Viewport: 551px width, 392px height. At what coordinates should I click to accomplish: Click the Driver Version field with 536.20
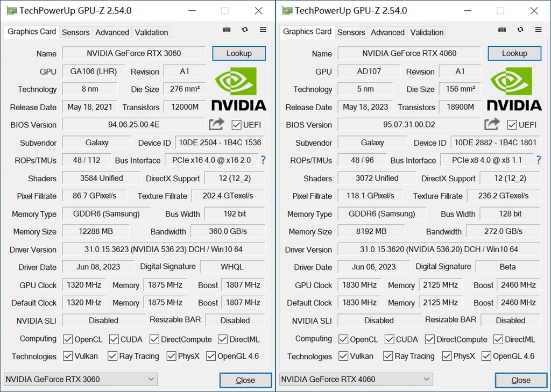[x=439, y=250]
